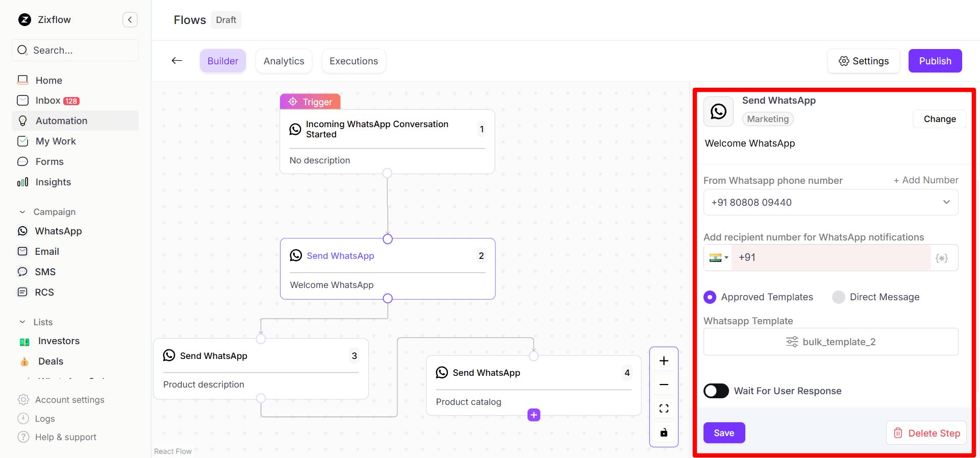Screen dimensions: 980x458
Task: Collapse the sidebar with the chevron button
Action: click(x=130, y=20)
